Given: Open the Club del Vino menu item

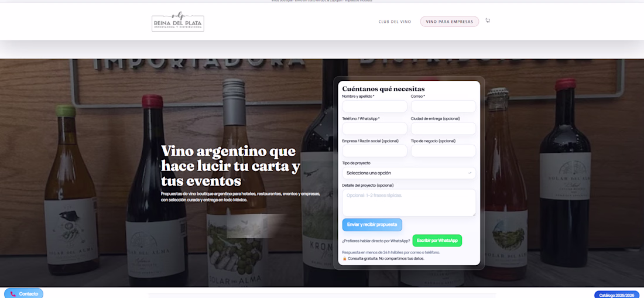Looking at the screenshot, I should point(395,22).
